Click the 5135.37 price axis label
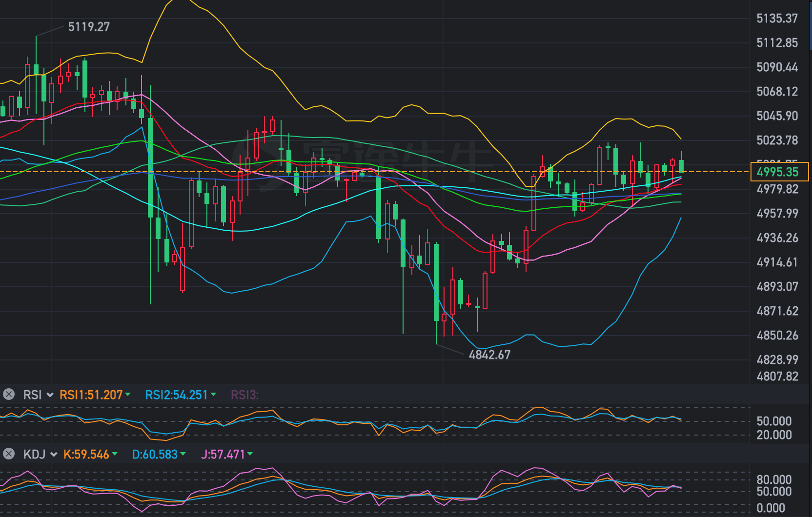The width and height of the screenshot is (812, 517). [x=777, y=19]
